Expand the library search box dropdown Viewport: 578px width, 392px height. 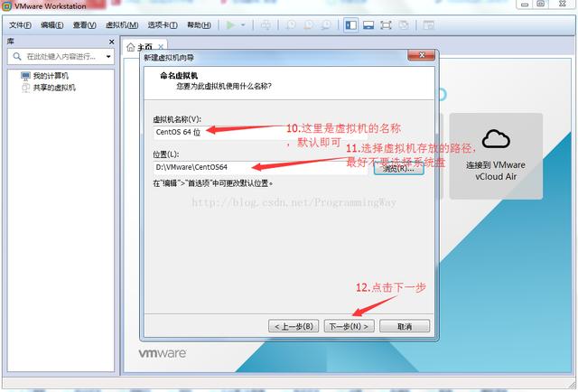[108, 57]
